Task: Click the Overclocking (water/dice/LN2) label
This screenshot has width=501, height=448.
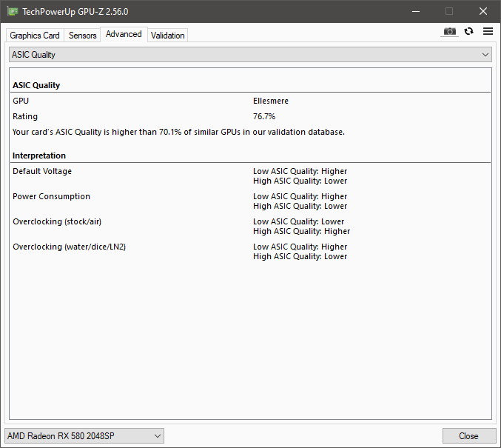Action: click(x=70, y=247)
